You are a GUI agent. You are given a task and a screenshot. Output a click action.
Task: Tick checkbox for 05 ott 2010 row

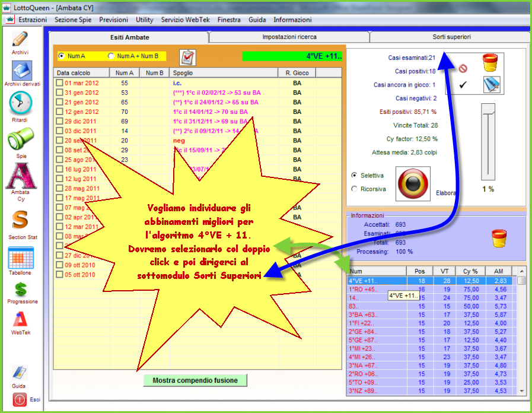pos(60,275)
